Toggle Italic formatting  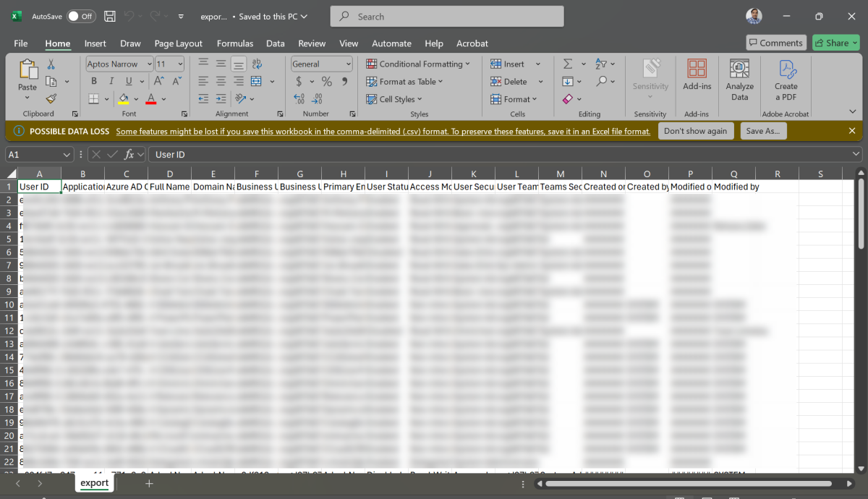[x=112, y=82]
